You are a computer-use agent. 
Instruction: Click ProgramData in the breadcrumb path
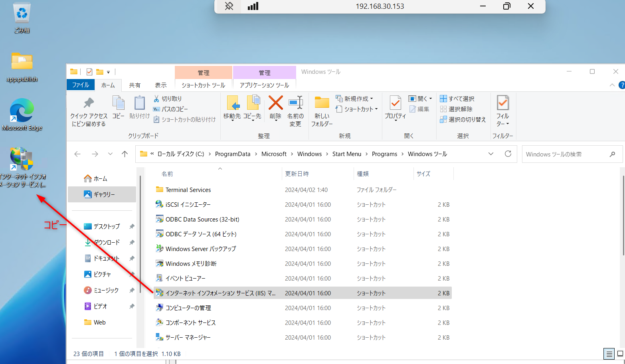(x=233, y=154)
